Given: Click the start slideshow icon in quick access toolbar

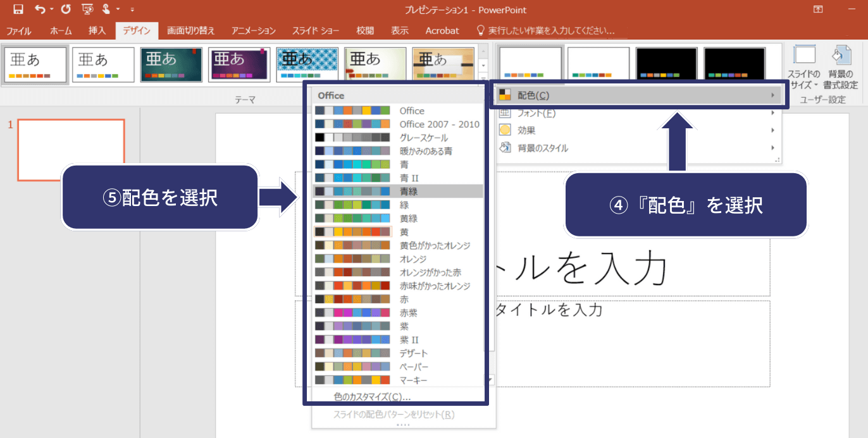Looking at the screenshot, I should pos(88,9).
